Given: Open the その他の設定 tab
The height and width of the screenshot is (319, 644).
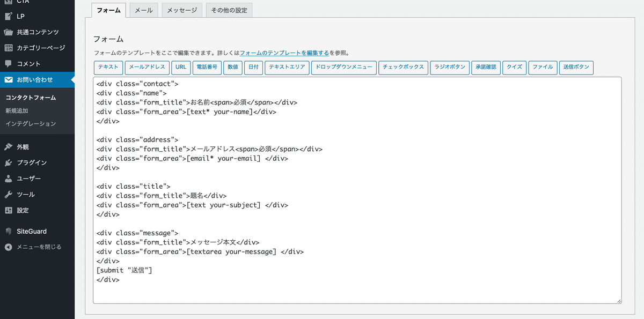Looking at the screenshot, I should coord(229,10).
